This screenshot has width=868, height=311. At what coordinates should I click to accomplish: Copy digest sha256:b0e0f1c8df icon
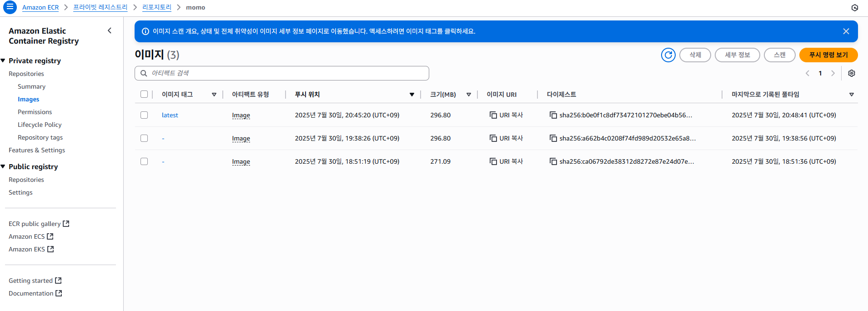click(553, 115)
